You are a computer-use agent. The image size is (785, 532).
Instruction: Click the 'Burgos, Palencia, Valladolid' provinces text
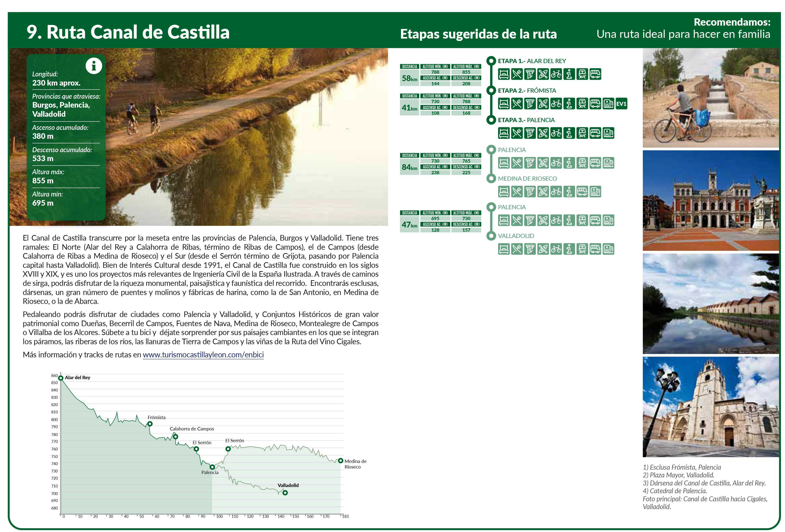(x=61, y=109)
